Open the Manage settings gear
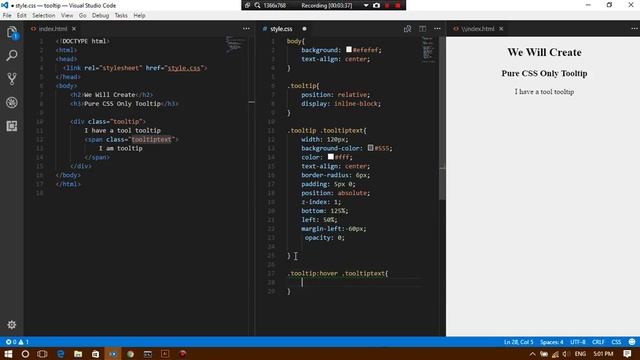640x360 pixels. coord(11,324)
